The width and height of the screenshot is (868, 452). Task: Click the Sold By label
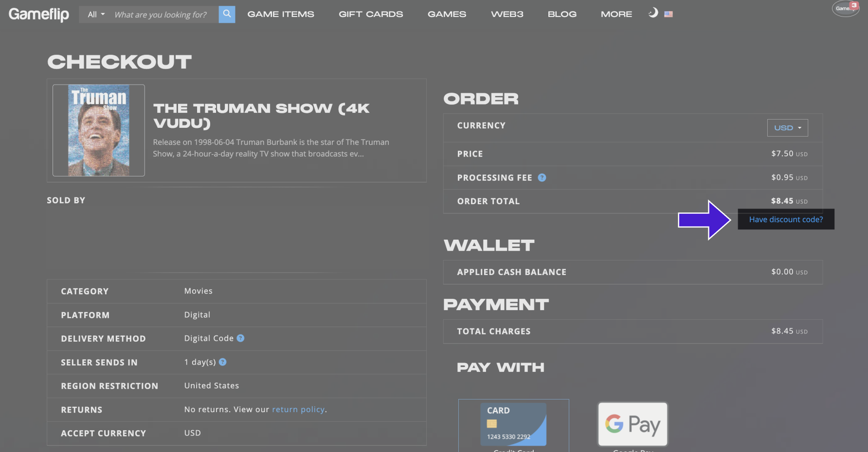(66, 200)
